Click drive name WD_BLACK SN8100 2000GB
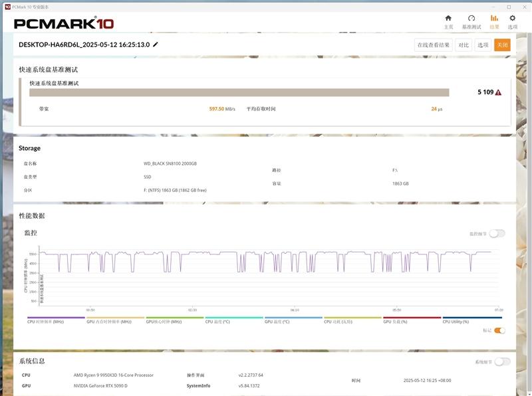Image resolution: width=532 pixels, height=396 pixels. (170, 163)
